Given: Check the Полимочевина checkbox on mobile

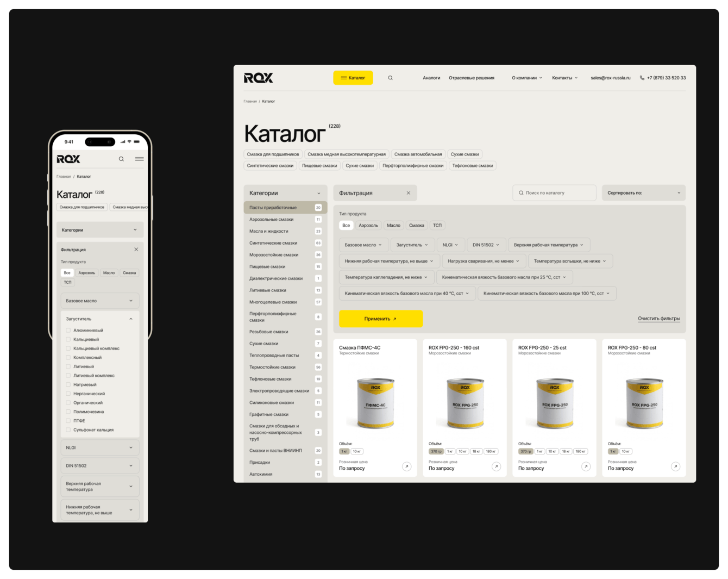Looking at the screenshot, I should [68, 412].
